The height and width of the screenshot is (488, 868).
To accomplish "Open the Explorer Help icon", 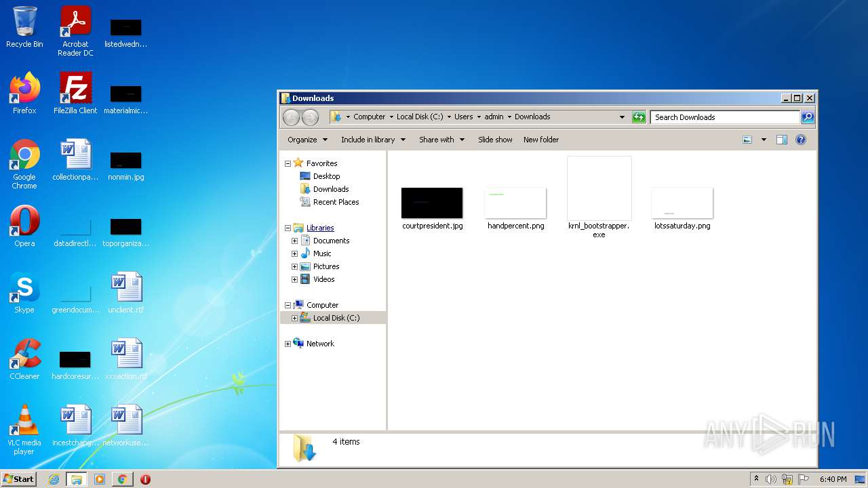I will [801, 140].
